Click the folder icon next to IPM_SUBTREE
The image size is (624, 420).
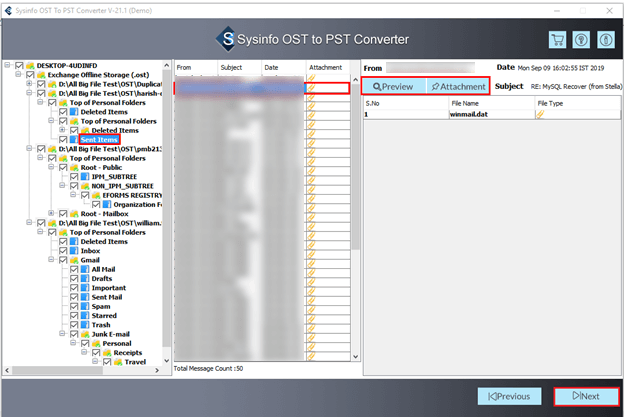pyautogui.click(x=85, y=177)
